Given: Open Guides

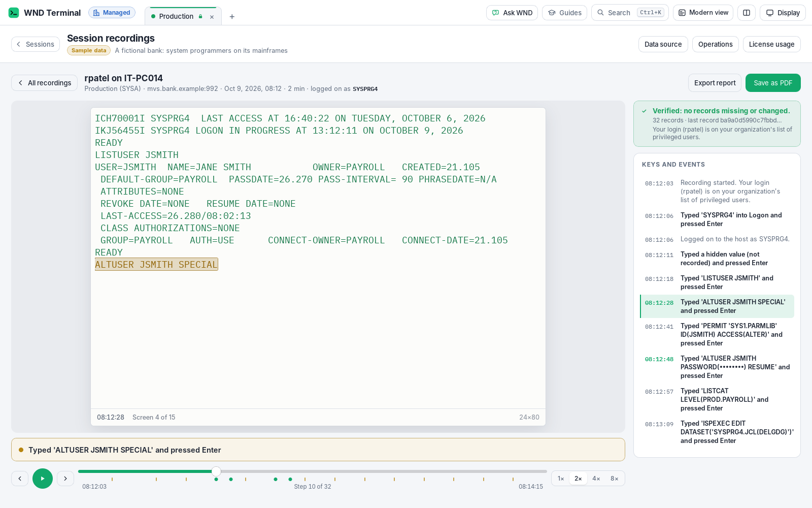Looking at the screenshot, I should 564,13.
